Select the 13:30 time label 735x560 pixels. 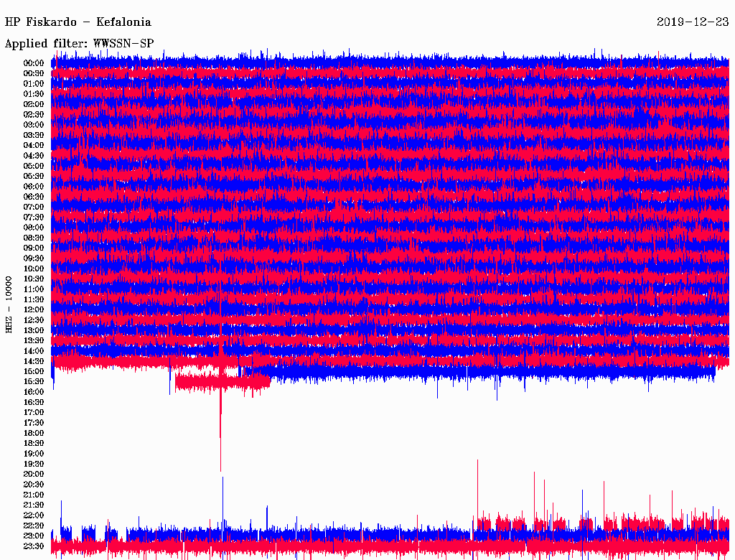tap(34, 341)
